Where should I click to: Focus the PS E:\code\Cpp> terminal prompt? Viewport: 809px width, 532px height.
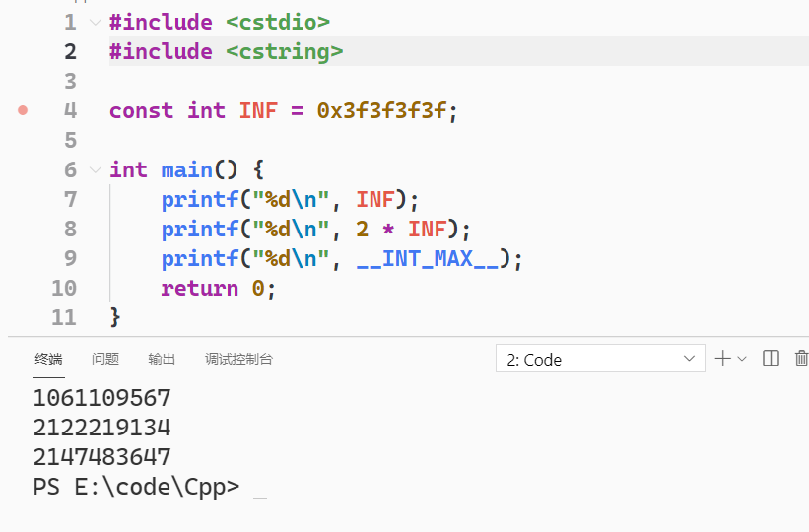tap(136, 487)
